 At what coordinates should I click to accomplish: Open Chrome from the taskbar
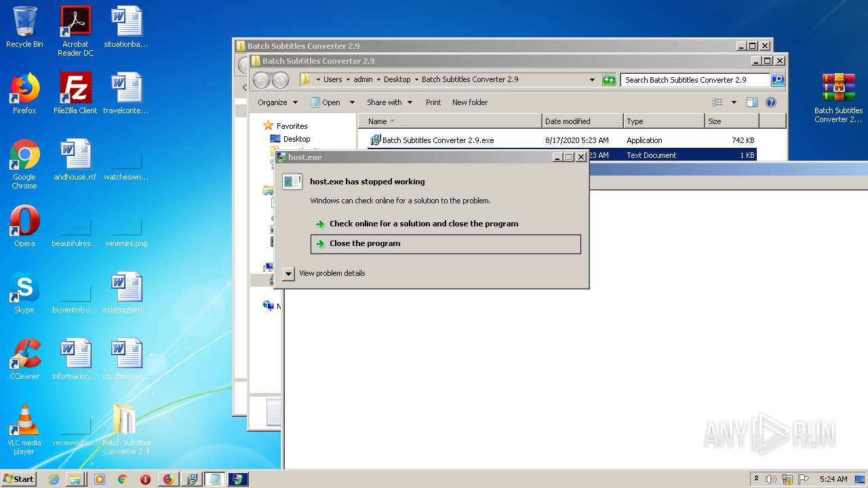click(122, 479)
